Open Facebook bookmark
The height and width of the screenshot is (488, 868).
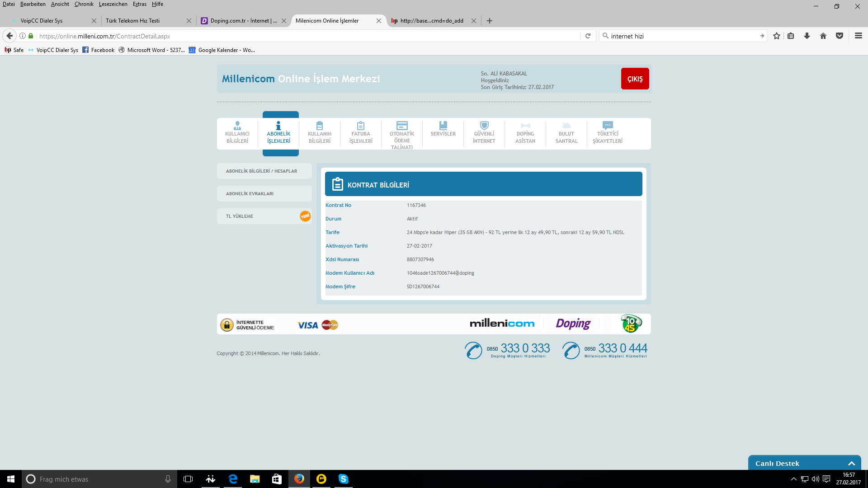click(99, 50)
